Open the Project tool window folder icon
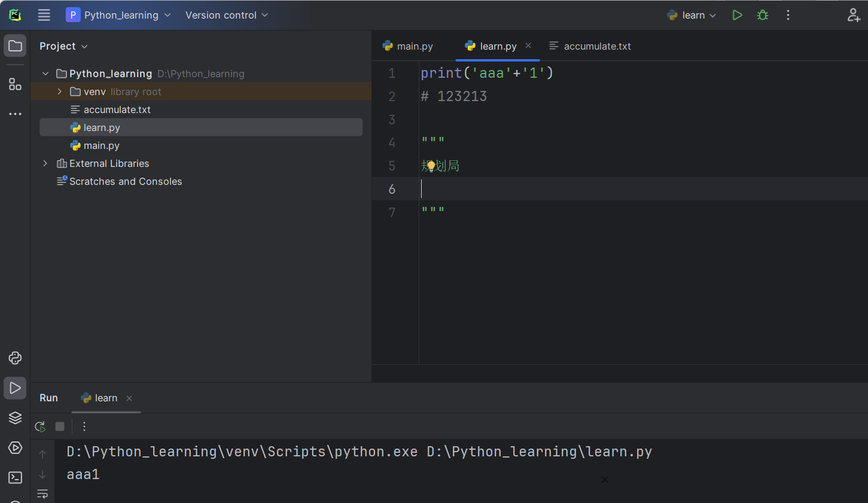 [x=15, y=46]
